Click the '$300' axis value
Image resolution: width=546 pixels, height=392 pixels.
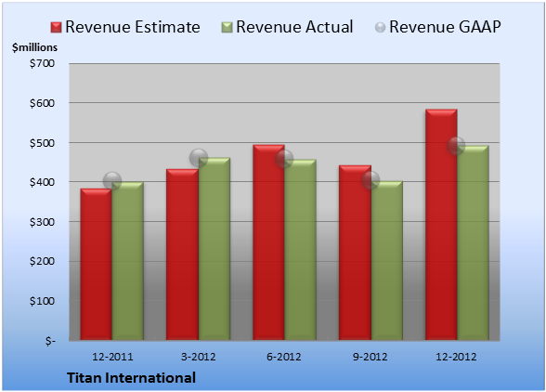pyautogui.click(x=42, y=222)
